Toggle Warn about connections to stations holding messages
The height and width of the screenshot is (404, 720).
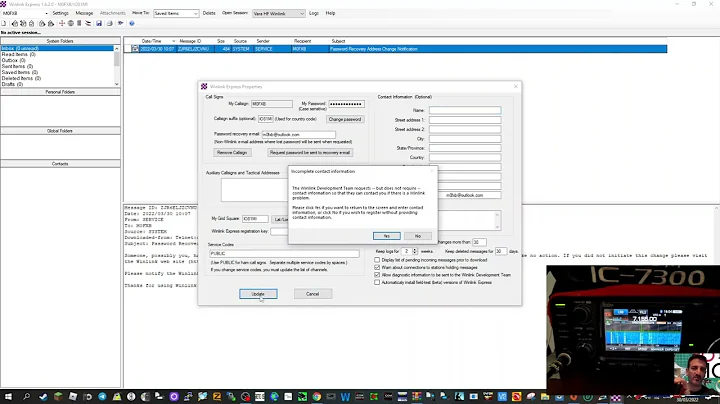pyautogui.click(x=377, y=267)
